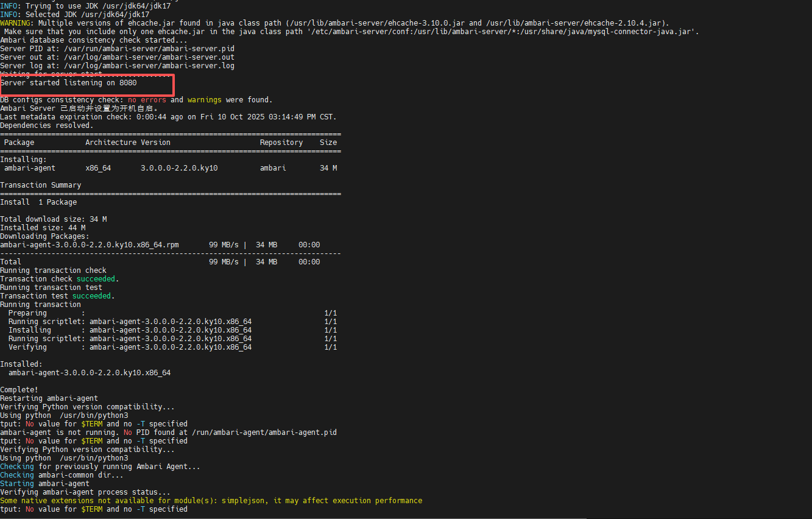Click the 'Installed size: 44 M' line
Image resolution: width=812 pixels, height=519 pixels.
[x=43, y=228]
